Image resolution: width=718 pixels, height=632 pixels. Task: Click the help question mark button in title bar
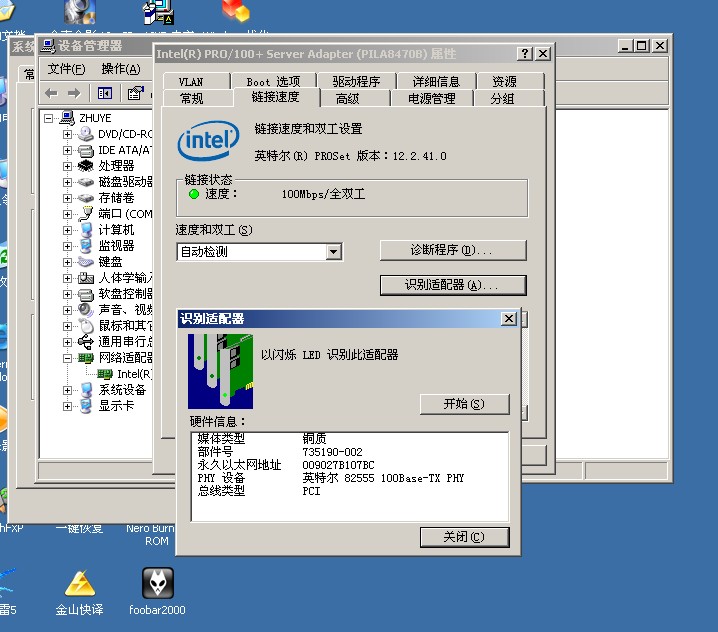click(525, 54)
